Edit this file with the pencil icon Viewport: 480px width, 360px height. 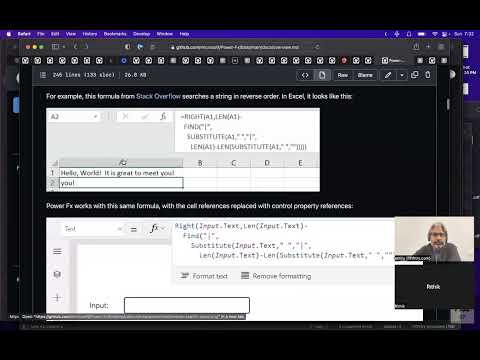click(x=388, y=75)
